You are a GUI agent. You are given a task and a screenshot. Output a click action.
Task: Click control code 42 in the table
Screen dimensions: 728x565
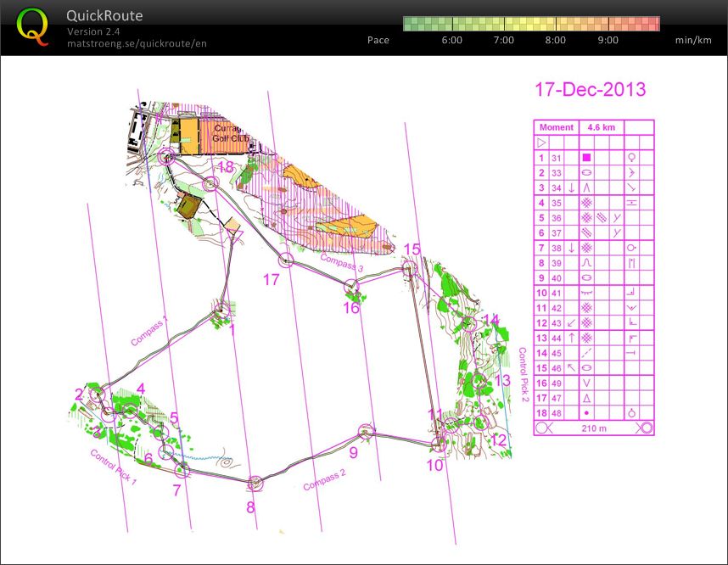pos(557,308)
